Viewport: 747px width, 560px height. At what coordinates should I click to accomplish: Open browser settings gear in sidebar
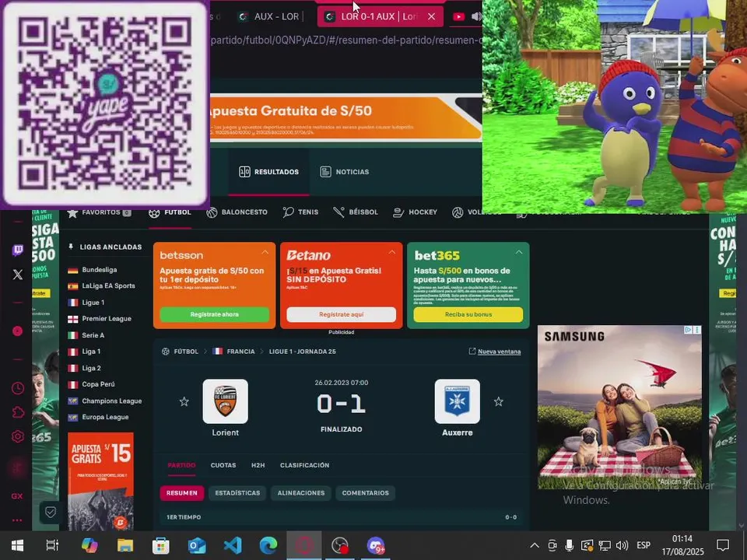pos(18,436)
